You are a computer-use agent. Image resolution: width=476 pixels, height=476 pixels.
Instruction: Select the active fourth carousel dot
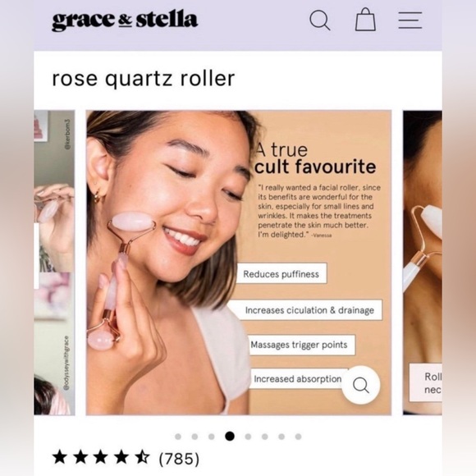230,437
